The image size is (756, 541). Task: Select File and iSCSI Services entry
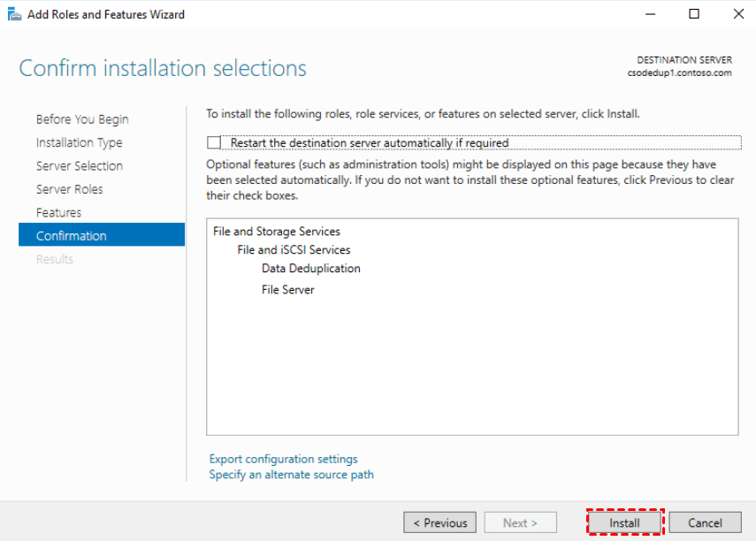click(294, 250)
